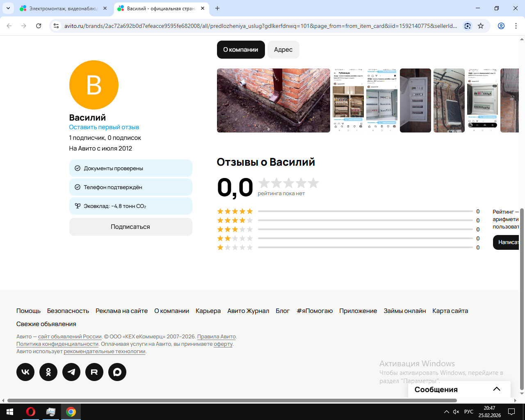
Task: Click the volume muted tray icon
Action: [456, 412]
